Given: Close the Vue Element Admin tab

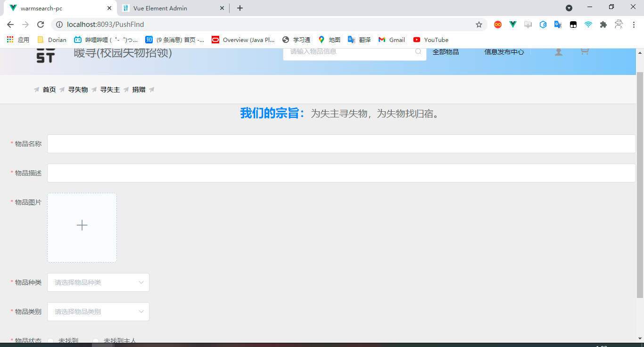Looking at the screenshot, I should coord(222,8).
